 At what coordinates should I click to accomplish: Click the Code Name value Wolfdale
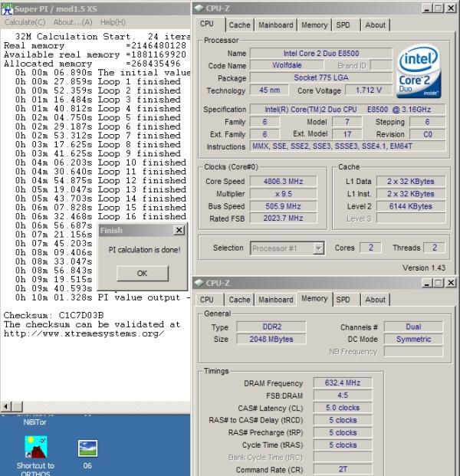(x=287, y=65)
